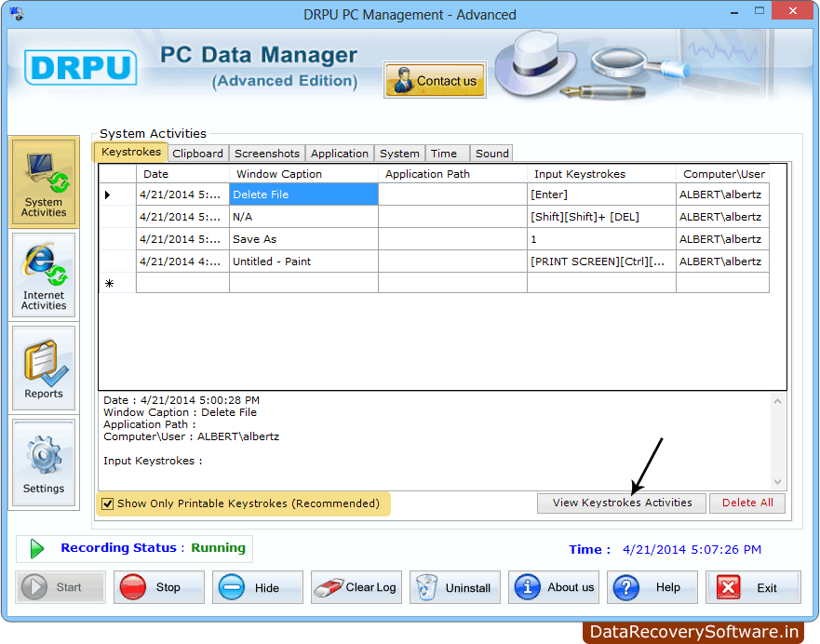The image size is (820, 644).
Task: Click the row selector of Delete File row
Action: click(117, 195)
